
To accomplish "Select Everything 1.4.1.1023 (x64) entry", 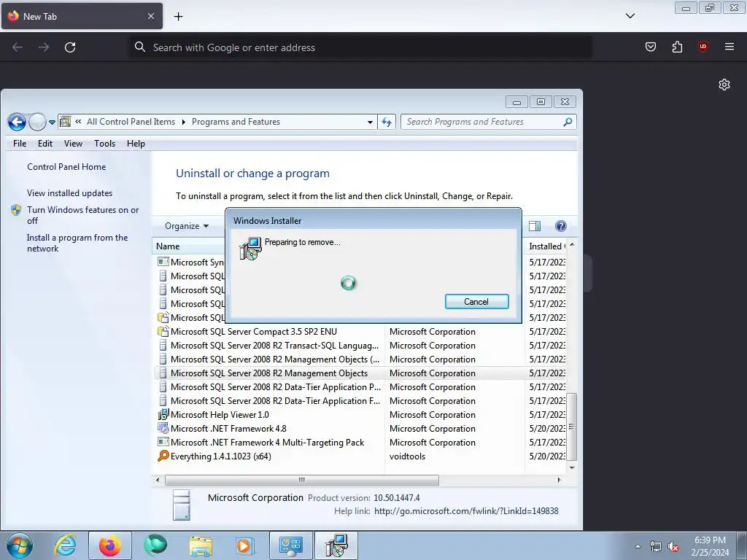I will pyautogui.click(x=220, y=456).
